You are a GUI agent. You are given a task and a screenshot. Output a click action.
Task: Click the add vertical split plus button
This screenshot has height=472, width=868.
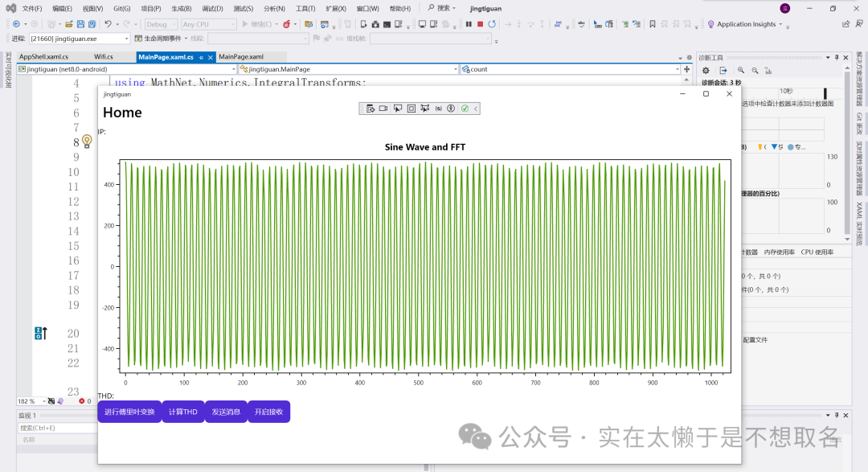tap(687, 69)
